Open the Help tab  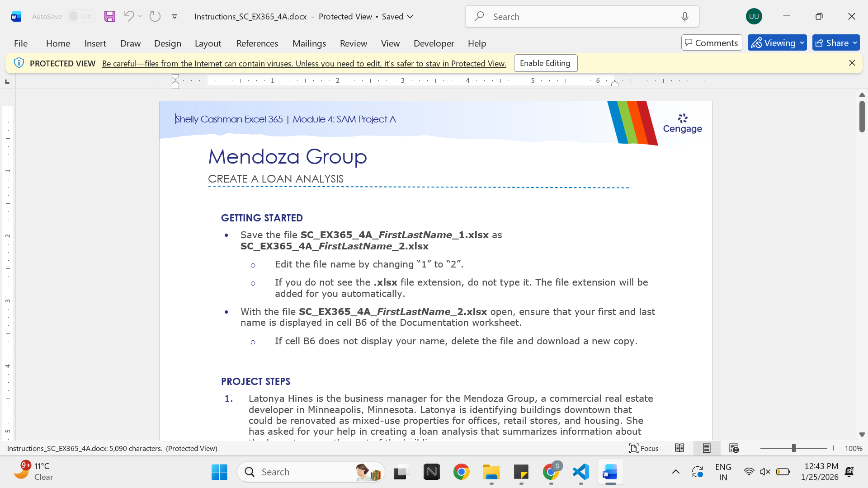477,43
